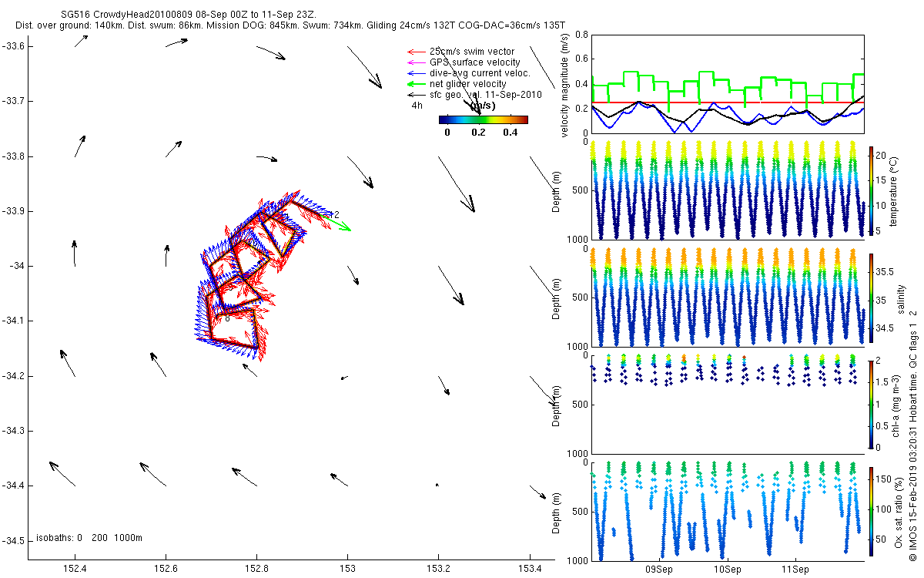Select the 'GPS surface velocity' legend text
This screenshot has width=924, height=578.
tap(474, 62)
